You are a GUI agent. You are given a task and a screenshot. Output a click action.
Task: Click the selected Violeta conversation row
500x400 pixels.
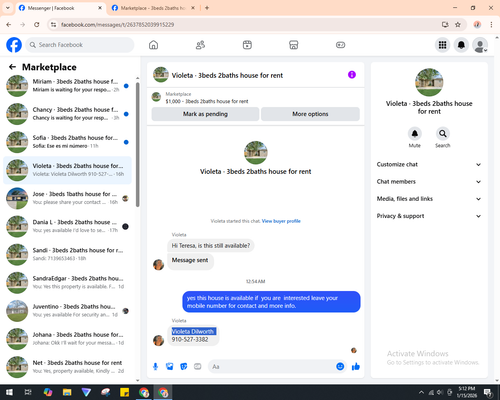68,170
